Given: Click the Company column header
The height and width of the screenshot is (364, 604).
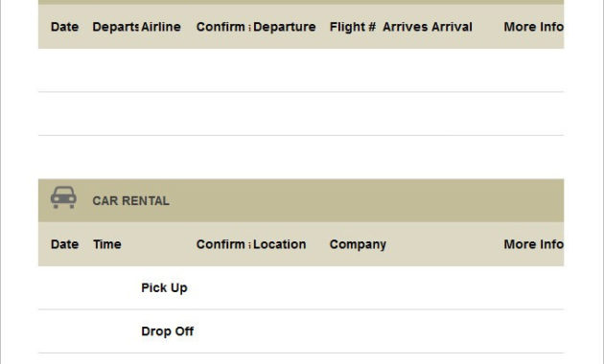Looking at the screenshot, I should (358, 244).
